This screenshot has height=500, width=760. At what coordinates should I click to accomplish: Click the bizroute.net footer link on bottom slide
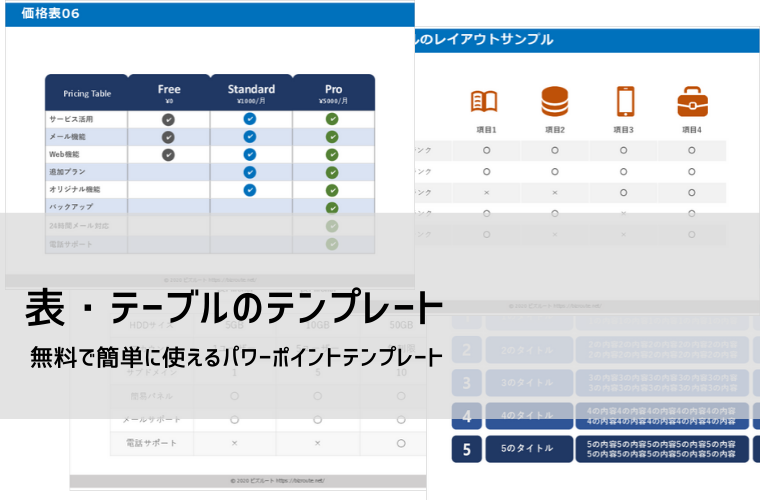(278, 481)
